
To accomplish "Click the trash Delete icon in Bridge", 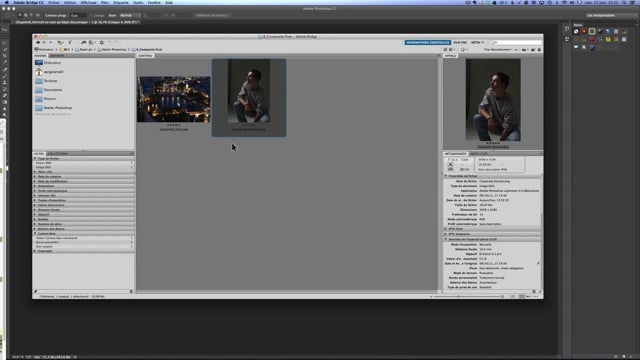I will [x=539, y=50].
